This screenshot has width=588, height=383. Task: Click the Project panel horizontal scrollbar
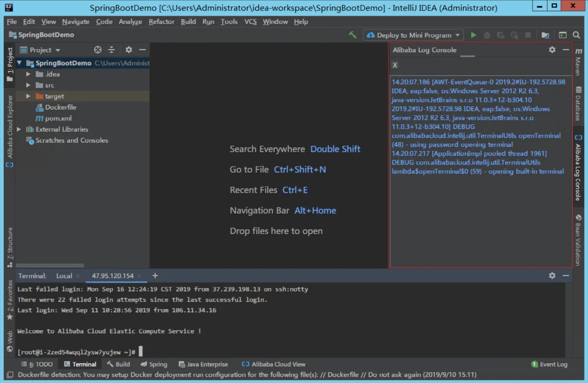click(50, 266)
